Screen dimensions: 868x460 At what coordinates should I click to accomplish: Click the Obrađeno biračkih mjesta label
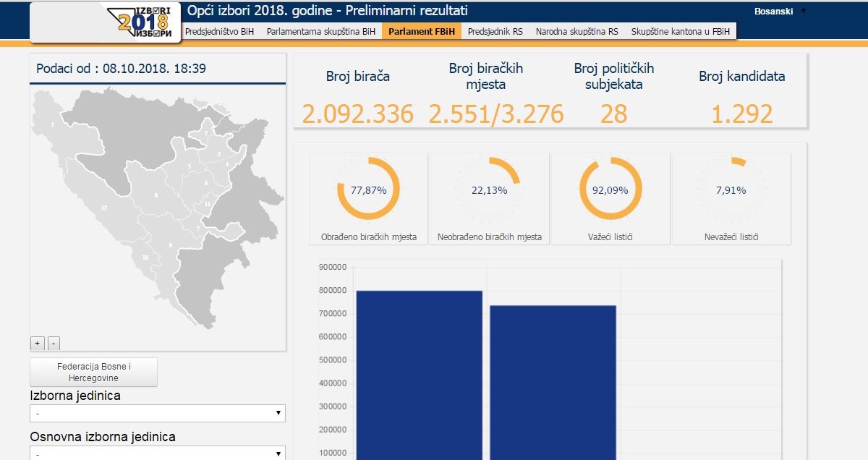coord(368,237)
